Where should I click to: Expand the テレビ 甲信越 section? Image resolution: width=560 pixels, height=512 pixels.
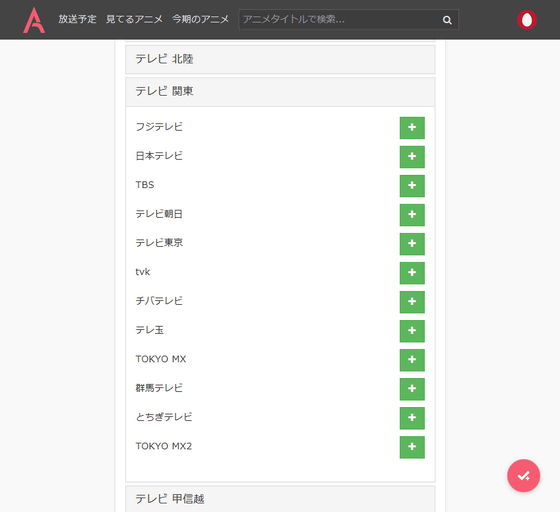coord(280,499)
